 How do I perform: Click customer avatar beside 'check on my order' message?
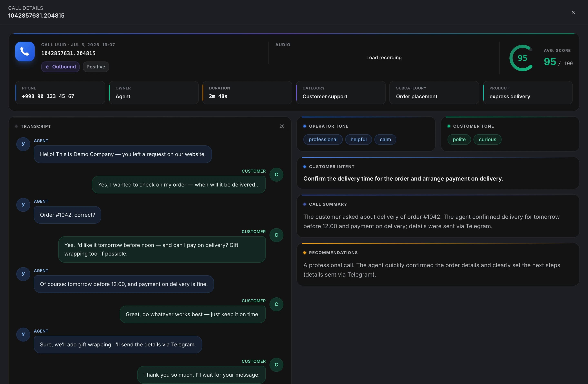(x=276, y=175)
